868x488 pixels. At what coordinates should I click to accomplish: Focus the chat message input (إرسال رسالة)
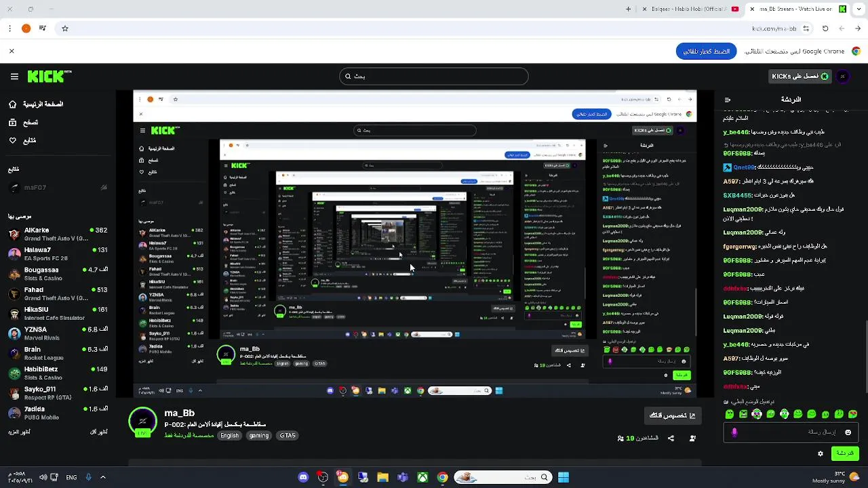(x=791, y=432)
